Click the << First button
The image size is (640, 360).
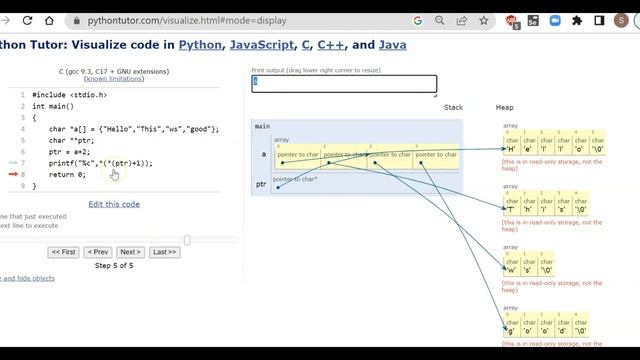(63, 252)
